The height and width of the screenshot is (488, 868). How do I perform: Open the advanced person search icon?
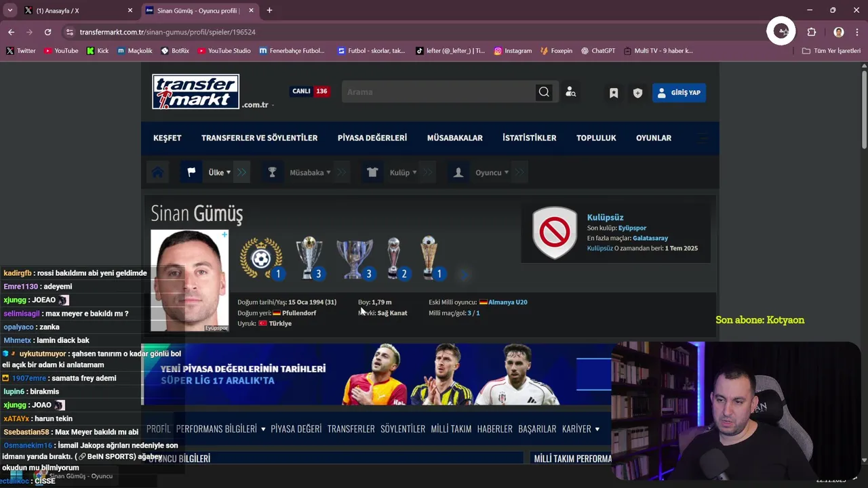pos(570,92)
